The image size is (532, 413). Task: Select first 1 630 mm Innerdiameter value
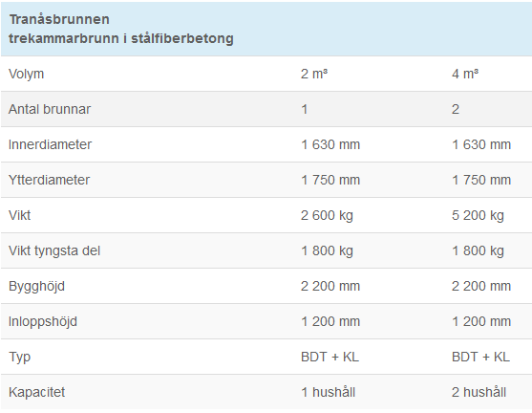tap(330, 144)
